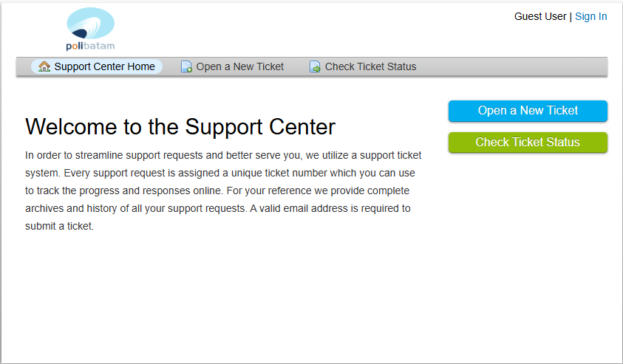The width and height of the screenshot is (623, 364).
Task: Click the phrase 'submit a ticket.' ending the paragraph
Action: coord(60,226)
